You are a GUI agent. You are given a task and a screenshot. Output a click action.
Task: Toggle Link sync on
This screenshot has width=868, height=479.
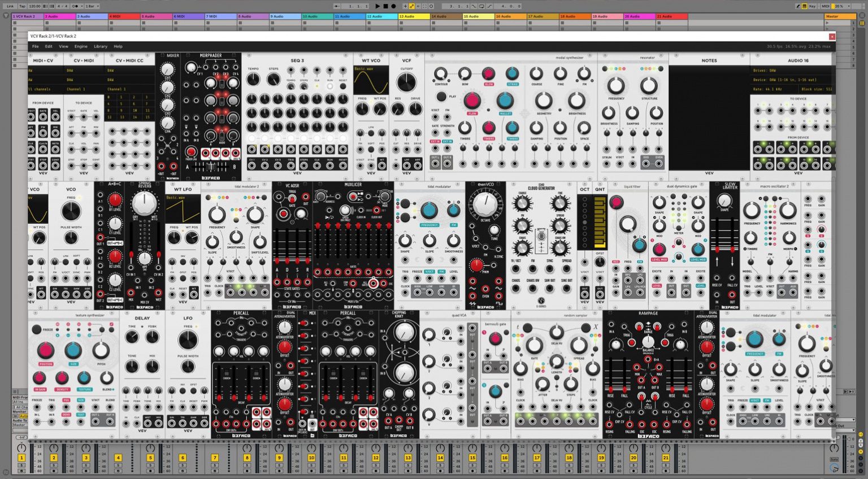10,6
